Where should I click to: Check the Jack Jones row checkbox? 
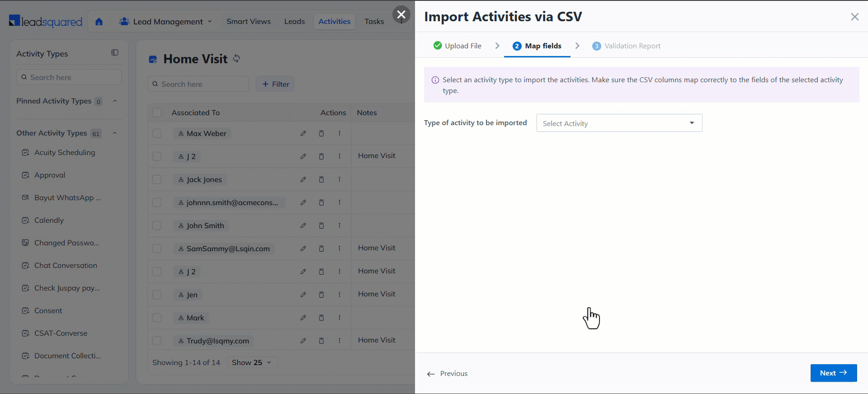click(x=157, y=179)
